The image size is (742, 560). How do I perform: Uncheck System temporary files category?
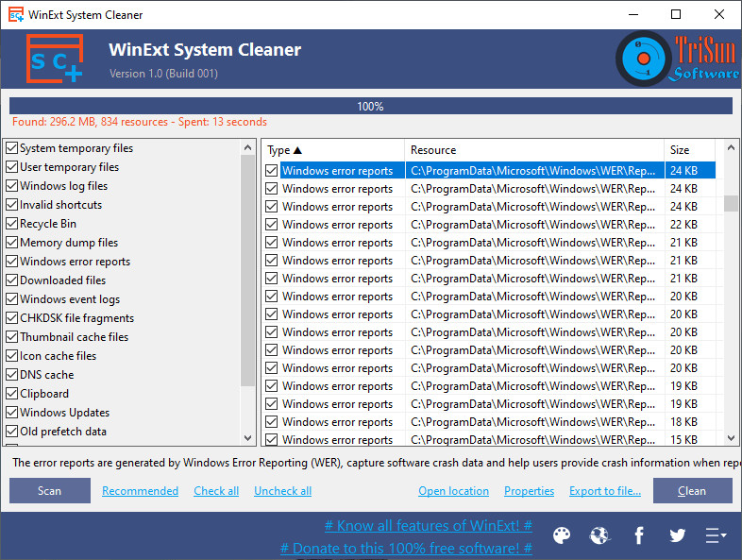pos(12,148)
